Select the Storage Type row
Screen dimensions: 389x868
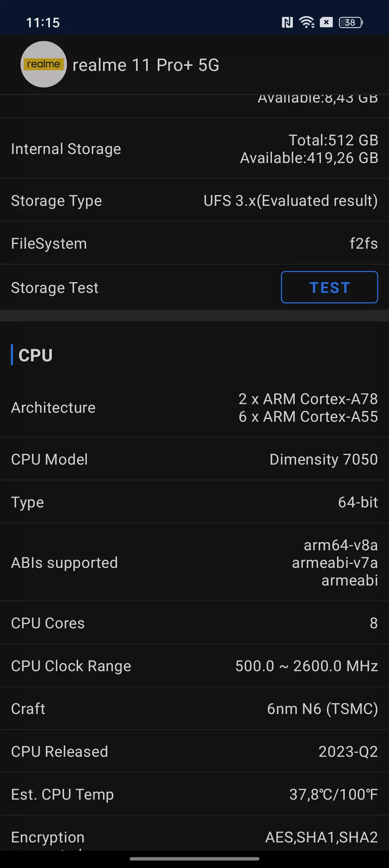coord(194,201)
